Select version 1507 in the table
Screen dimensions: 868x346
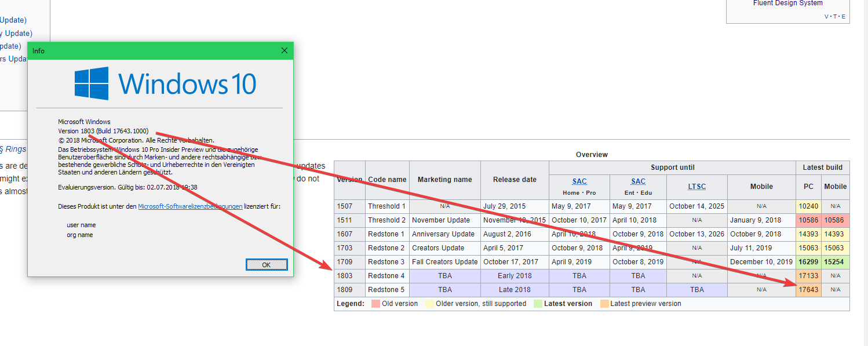click(349, 206)
